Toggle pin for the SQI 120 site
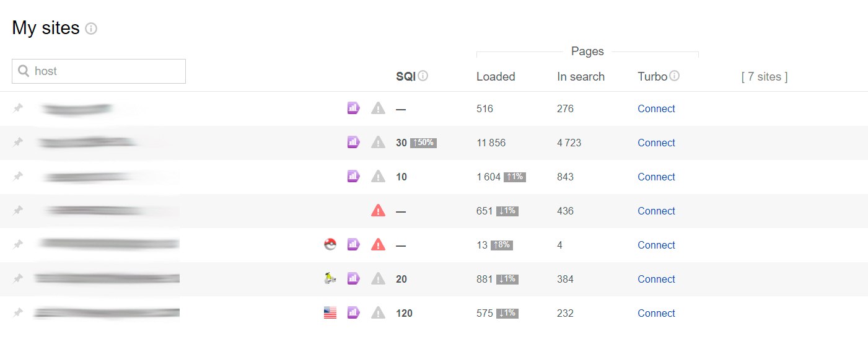 click(x=19, y=313)
